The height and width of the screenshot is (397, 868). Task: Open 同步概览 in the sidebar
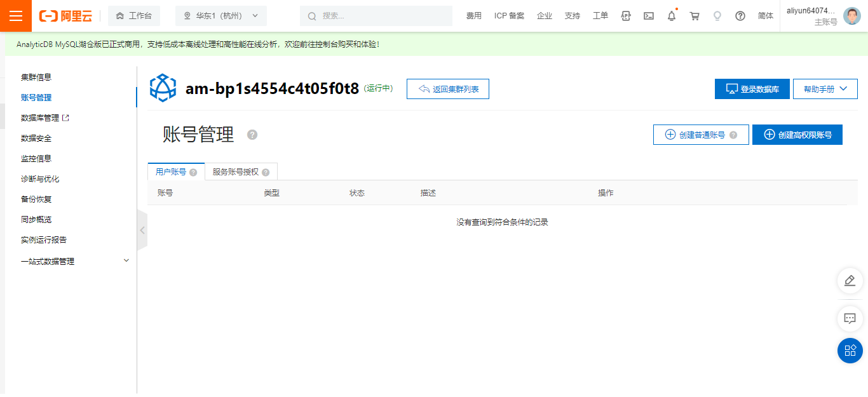pos(36,219)
